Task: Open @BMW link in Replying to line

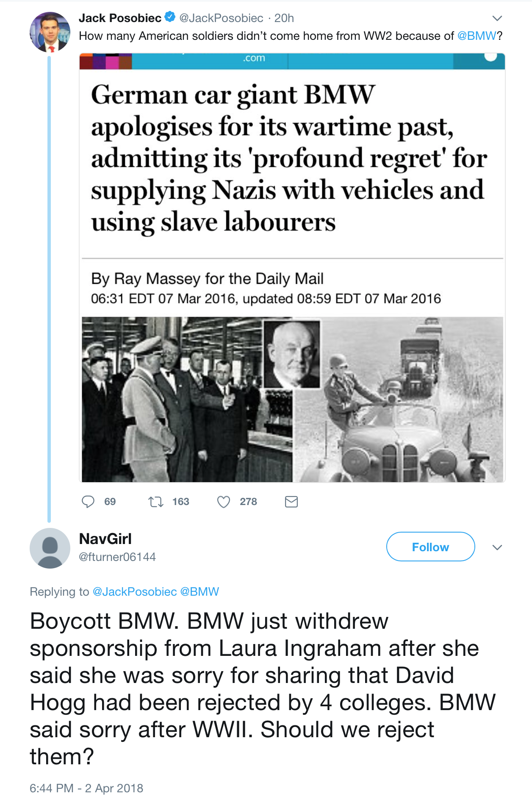Action: click(x=199, y=591)
